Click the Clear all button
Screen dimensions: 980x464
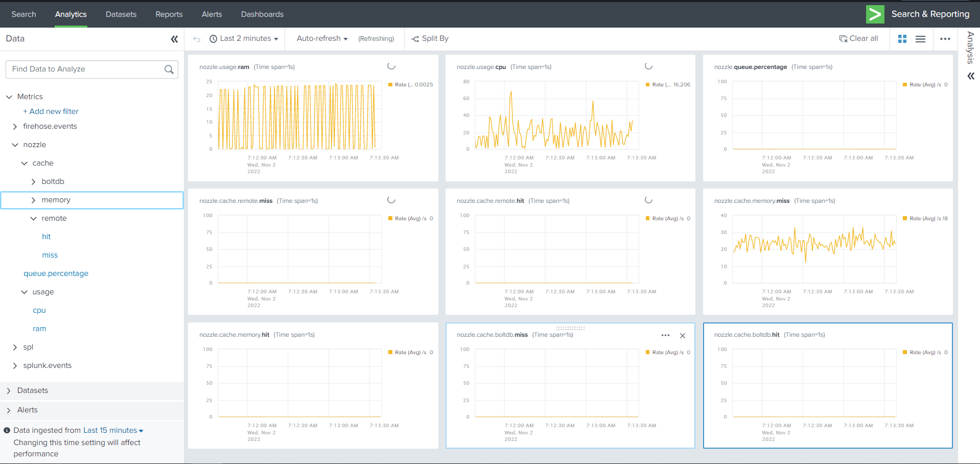[858, 39]
